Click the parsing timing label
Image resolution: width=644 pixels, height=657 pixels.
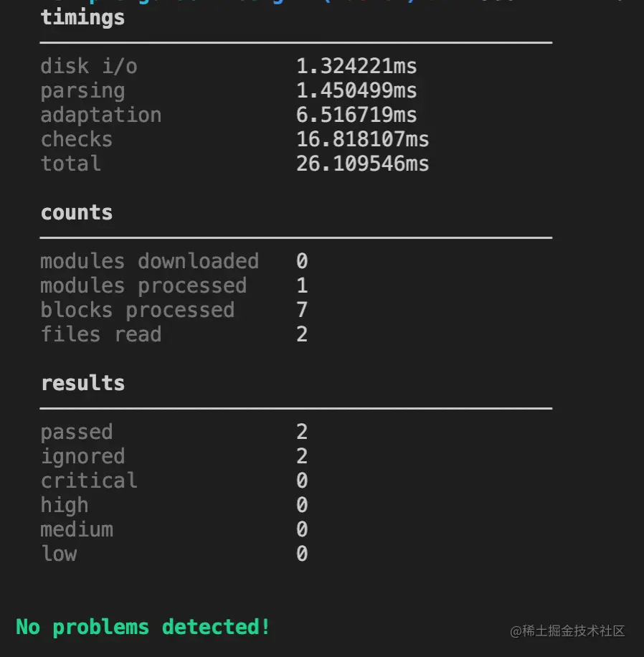(x=82, y=91)
